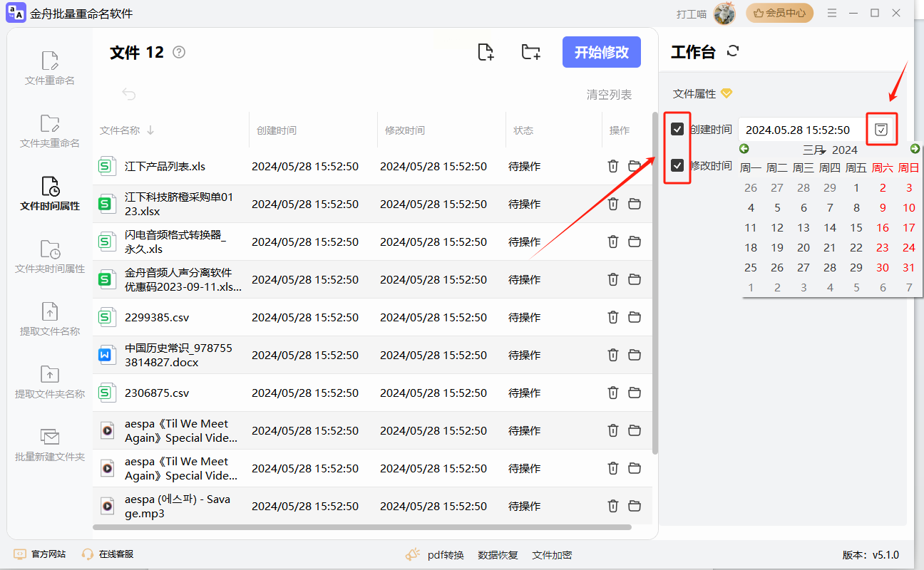Click 清空列表 to clear list
The height and width of the screenshot is (570, 924).
point(609,95)
